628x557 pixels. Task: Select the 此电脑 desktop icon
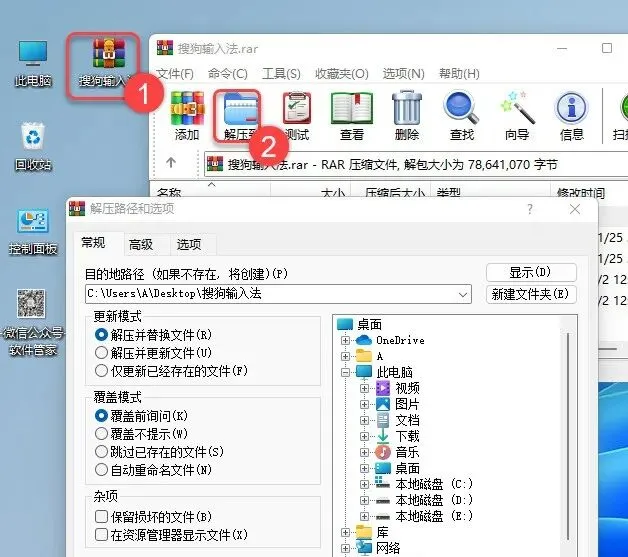tap(33, 63)
